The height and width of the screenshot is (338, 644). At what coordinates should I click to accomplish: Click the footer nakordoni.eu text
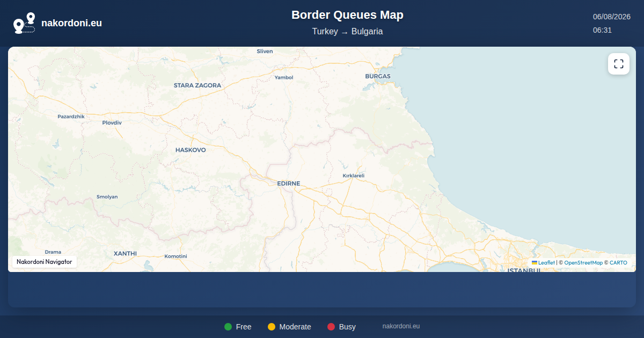pyautogui.click(x=401, y=326)
